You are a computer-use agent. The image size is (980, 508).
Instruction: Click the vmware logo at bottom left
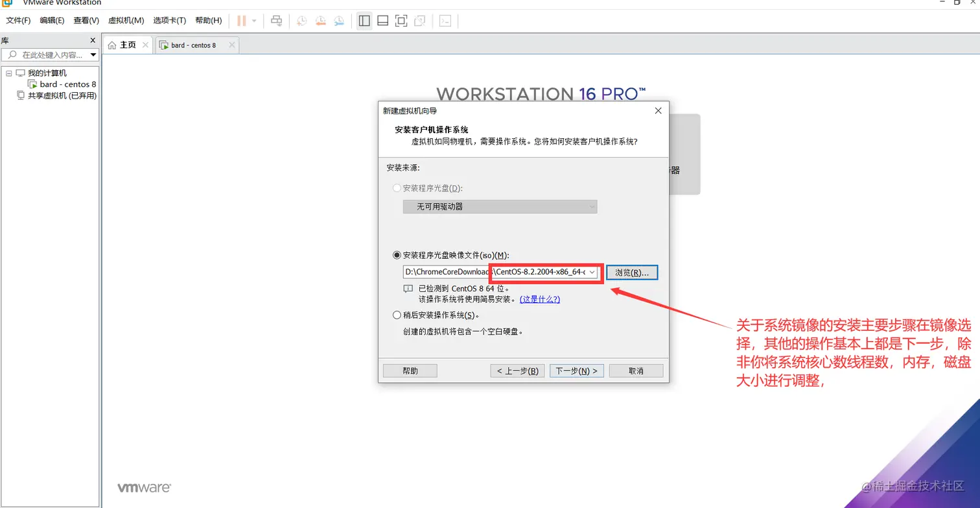144,487
